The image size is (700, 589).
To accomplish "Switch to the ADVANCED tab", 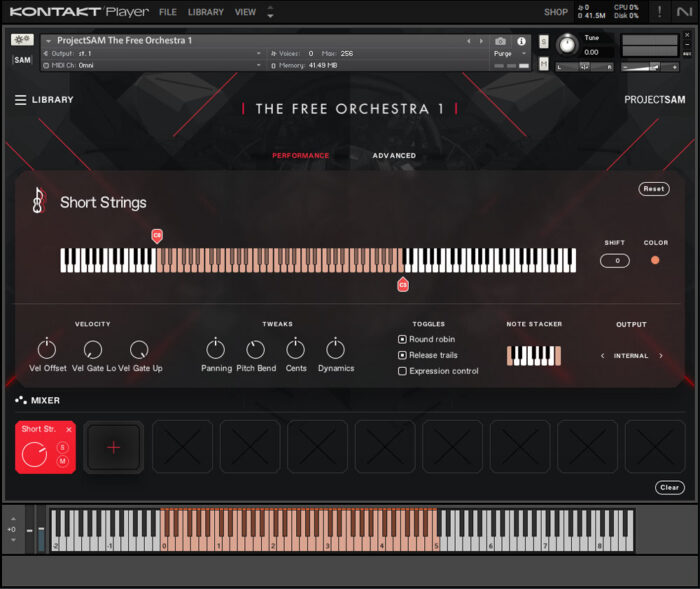I will click(x=394, y=155).
